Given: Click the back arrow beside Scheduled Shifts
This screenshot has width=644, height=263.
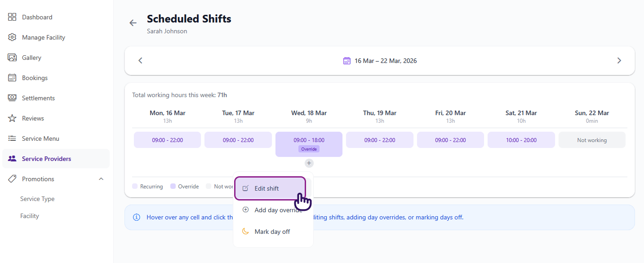Looking at the screenshot, I should click(133, 23).
